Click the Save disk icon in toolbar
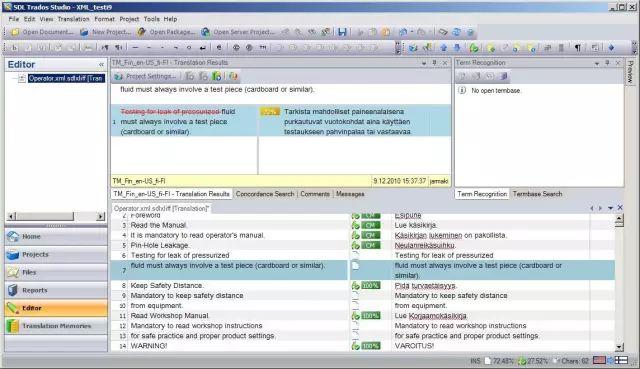The width and height of the screenshot is (640, 369). click(x=342, y=32)
